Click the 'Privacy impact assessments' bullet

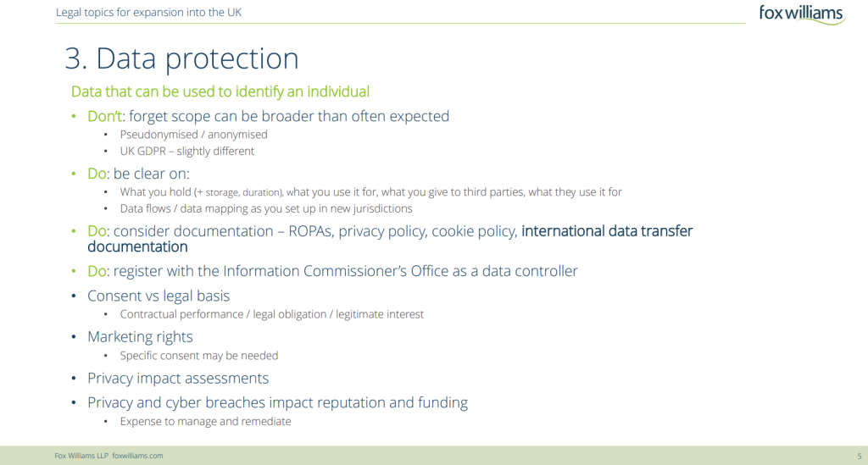click(178, 379)
